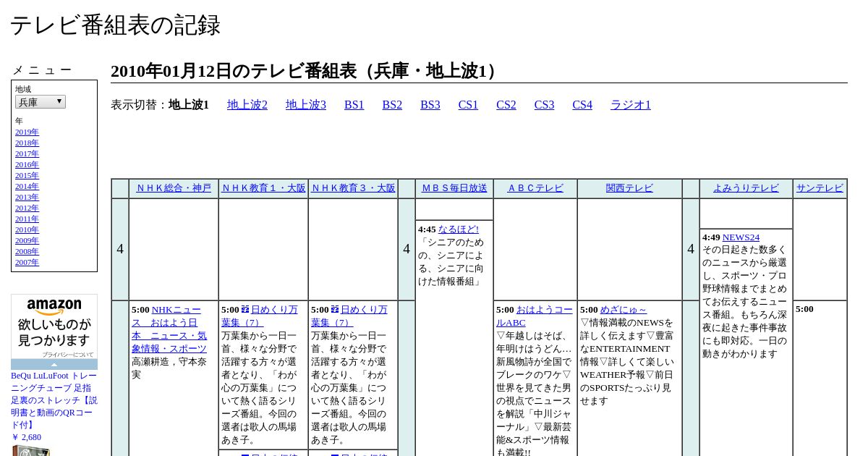Switch to the CS1 listing
This screenshot has height=456, width=868.
pos(468,105)
